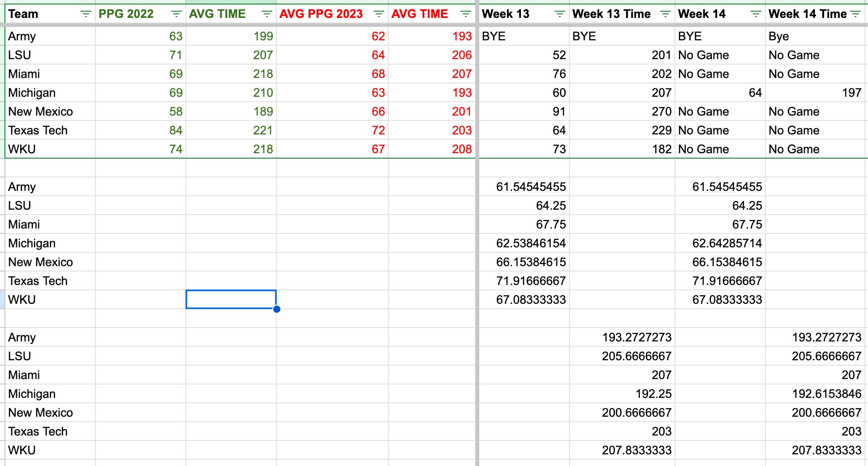The image size is (868, 466).
Task: Select LSU's Week 14 Time average 205.6666667
Action: [815, 356]
